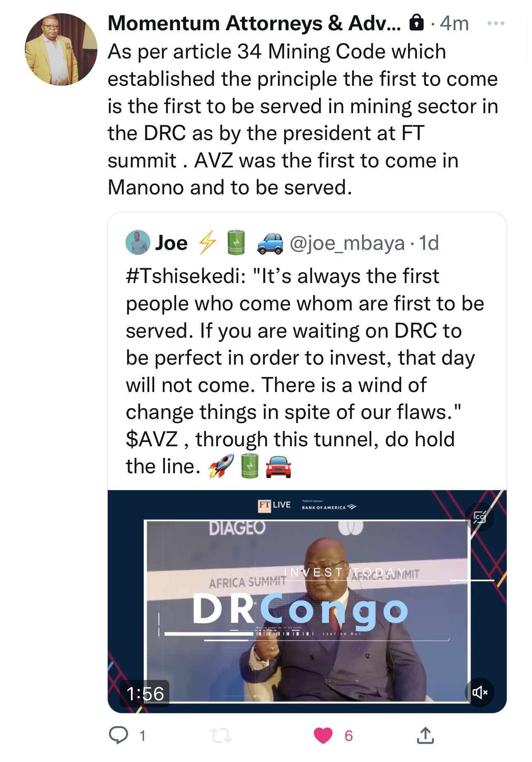
Task: Tap the retweet icon
Action: click(220, 735)
